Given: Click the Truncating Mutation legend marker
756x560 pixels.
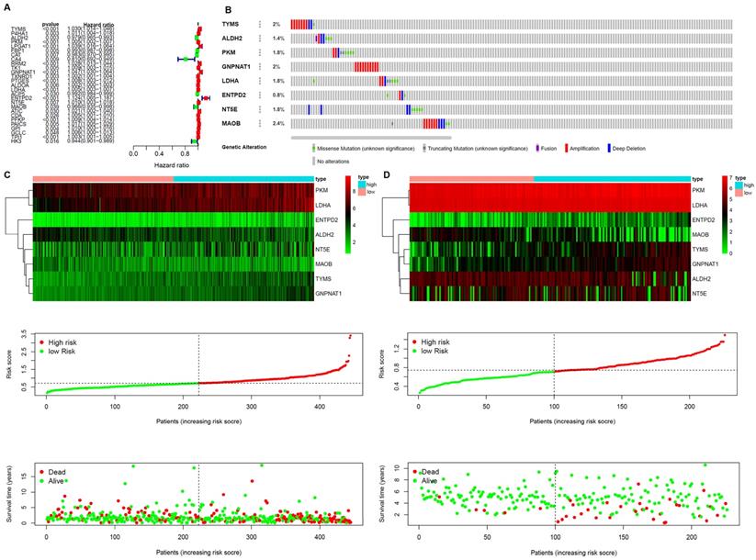Looking at the screenshot, I should point(423,147).
